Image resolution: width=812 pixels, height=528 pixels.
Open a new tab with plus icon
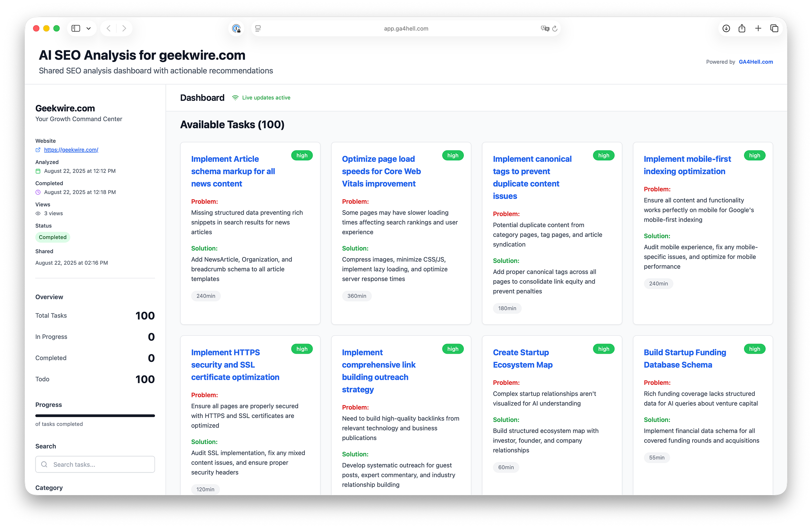tap(758, 28)
